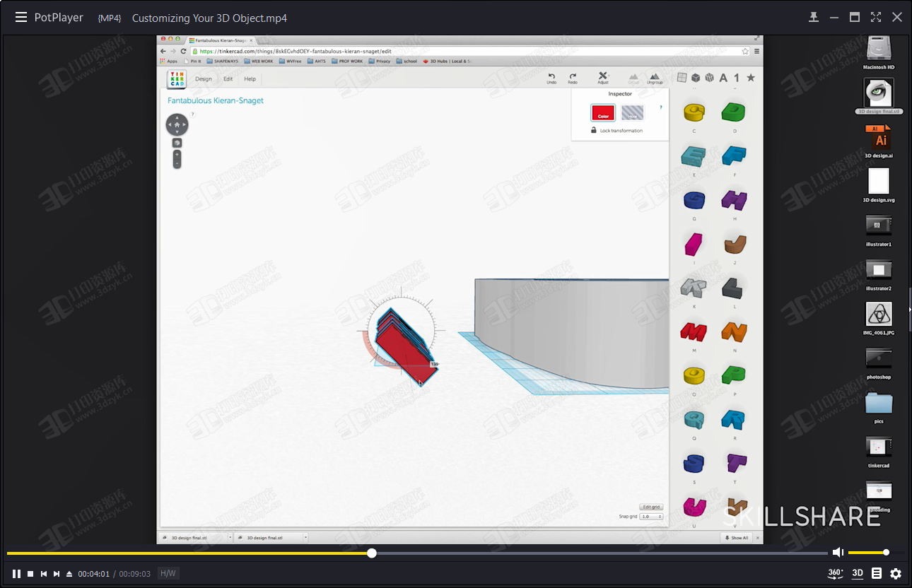Mute the PotPlayer volume speaker

coord(838,553)
